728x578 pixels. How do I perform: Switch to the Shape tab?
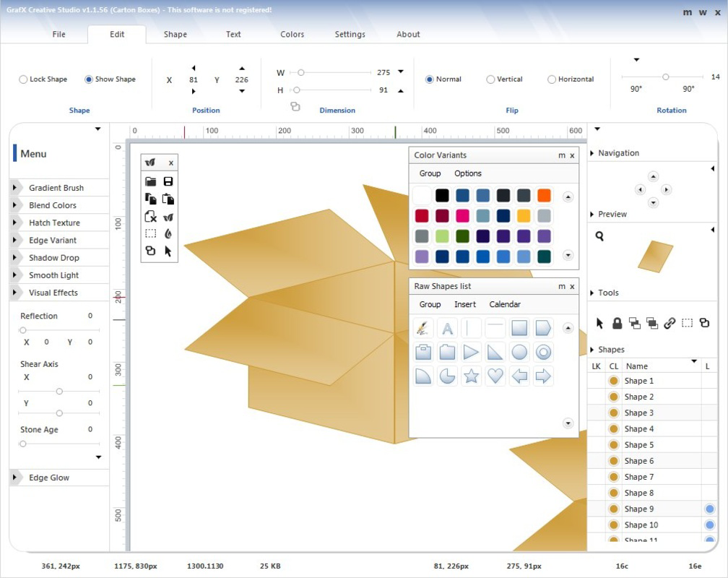click(x=175, y=35)
